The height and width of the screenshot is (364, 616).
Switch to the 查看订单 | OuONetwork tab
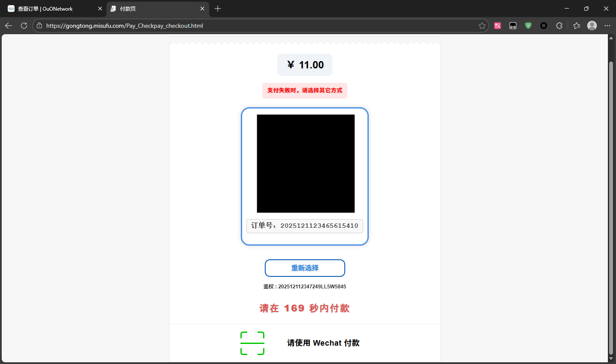51,9
